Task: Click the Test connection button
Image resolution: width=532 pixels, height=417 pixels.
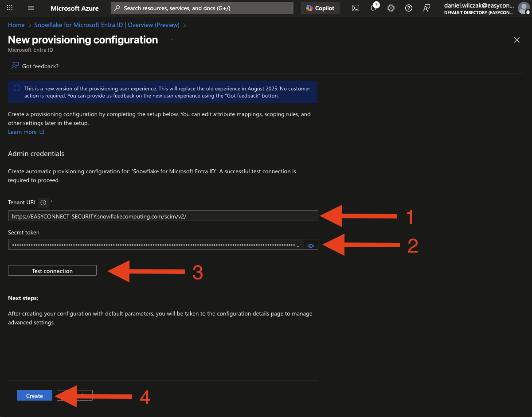Action: [x=52, y=271]
